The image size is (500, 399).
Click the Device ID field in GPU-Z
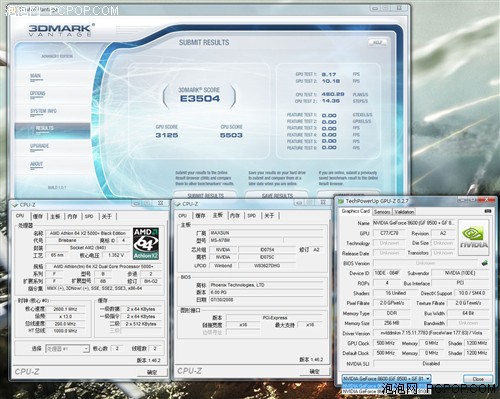pos(387,273)
